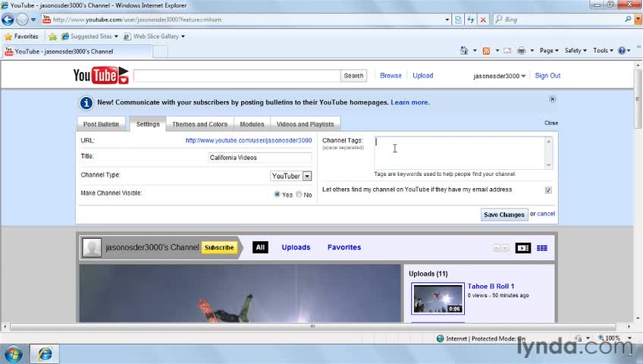This screenshot has height=364, width=643.
Task: Select No for Make Channel Visible
Action: tap(299, 194)
